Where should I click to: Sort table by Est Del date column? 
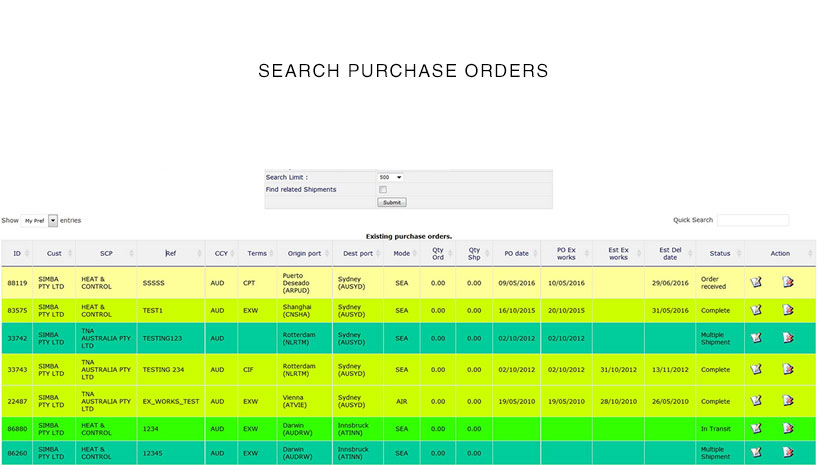[x=670, y=253]
